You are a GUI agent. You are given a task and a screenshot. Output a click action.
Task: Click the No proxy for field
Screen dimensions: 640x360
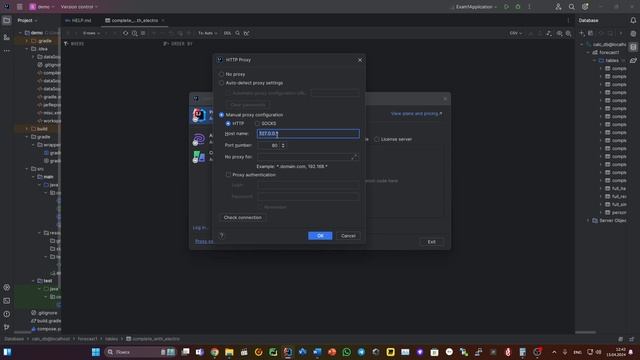308,157
